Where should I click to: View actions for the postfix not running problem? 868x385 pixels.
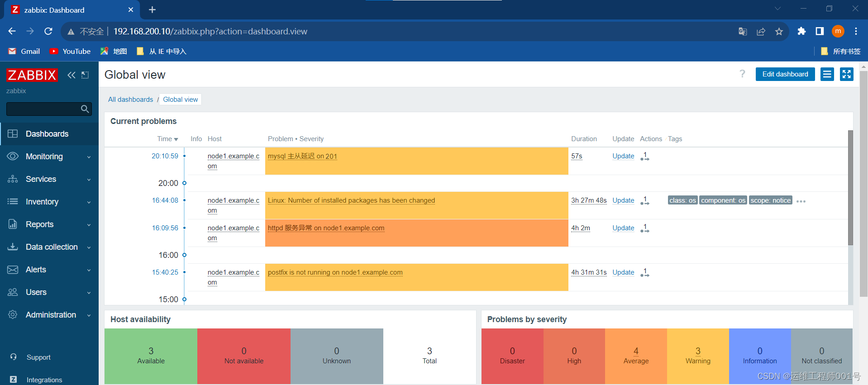[645, 273]
